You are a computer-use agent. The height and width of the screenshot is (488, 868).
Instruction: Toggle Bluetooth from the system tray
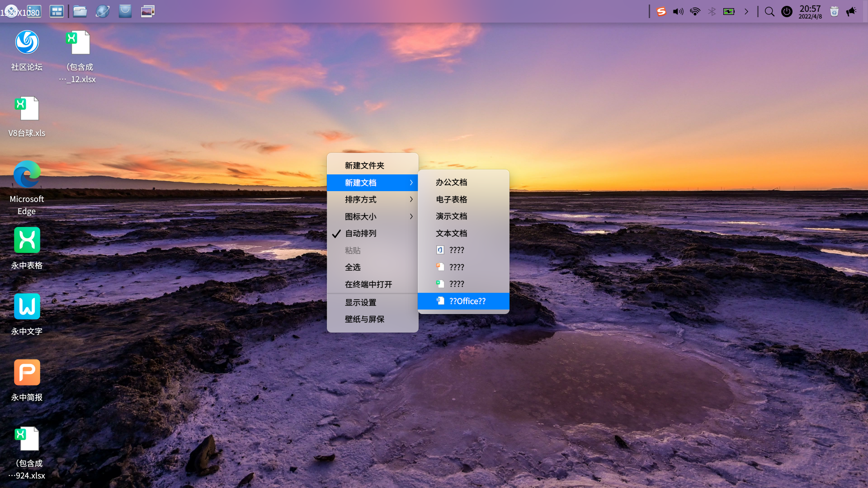(712, 11)
